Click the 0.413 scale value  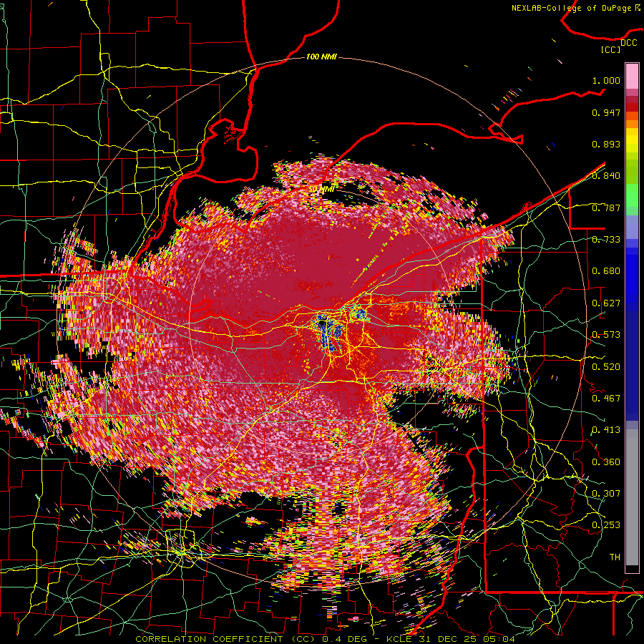[x=606, y=430]
